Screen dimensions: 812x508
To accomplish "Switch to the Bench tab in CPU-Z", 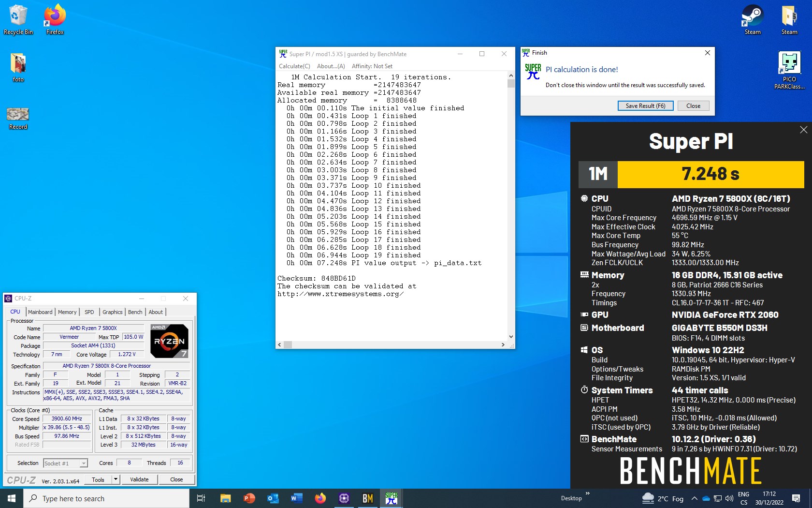I will pos(135,312).
